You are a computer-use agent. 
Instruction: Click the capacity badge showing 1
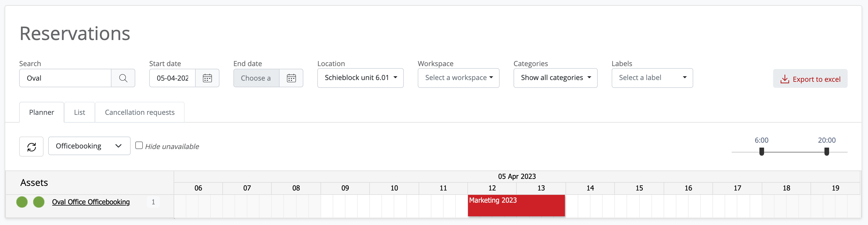point(153,202)
